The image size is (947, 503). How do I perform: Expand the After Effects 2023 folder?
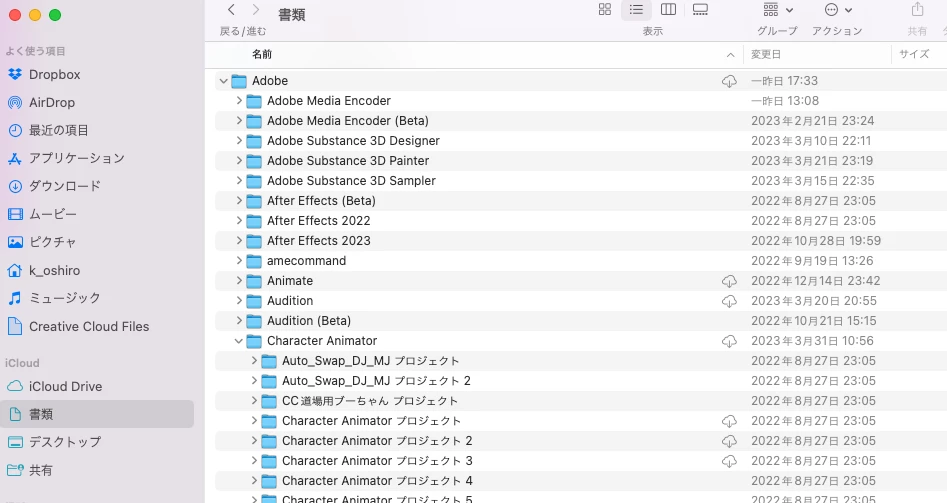[239, 240]
